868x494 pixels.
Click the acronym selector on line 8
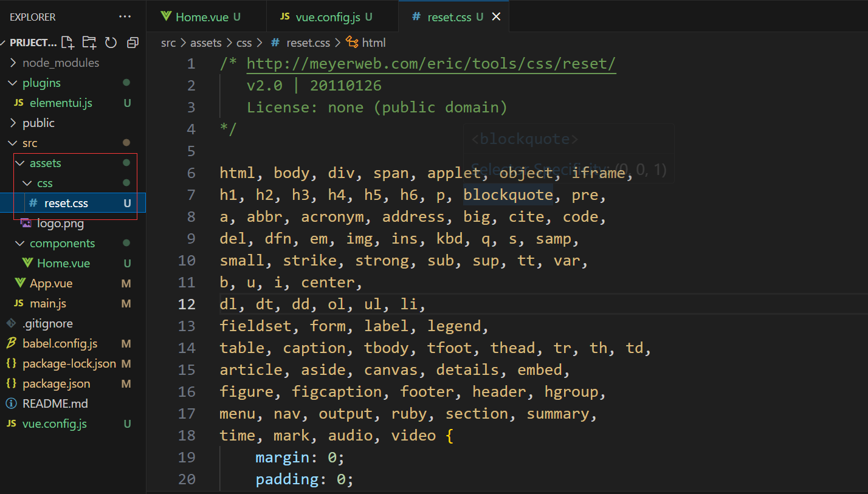click(332, 217)
